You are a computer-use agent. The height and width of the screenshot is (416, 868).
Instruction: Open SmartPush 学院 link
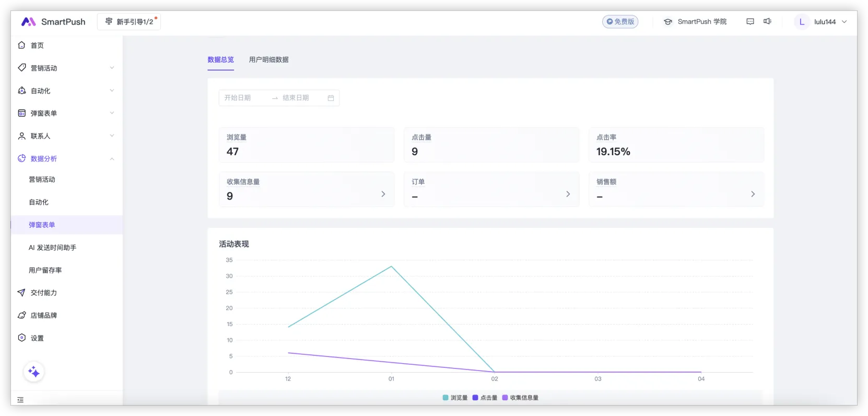(x=695, y=22)
